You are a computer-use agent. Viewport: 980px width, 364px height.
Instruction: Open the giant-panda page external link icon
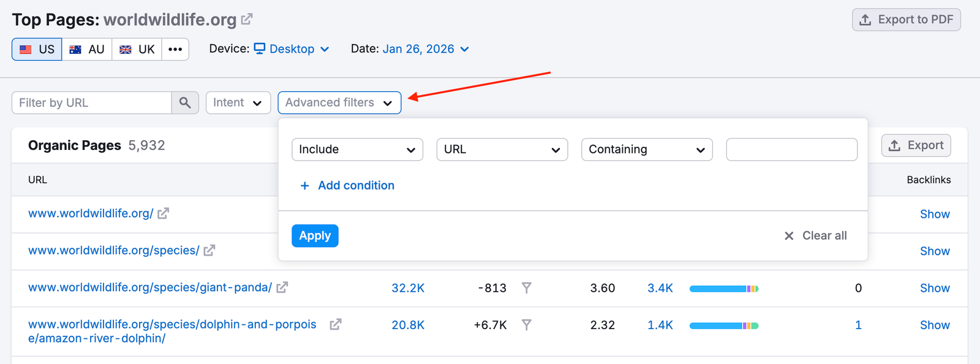(282, 288)
